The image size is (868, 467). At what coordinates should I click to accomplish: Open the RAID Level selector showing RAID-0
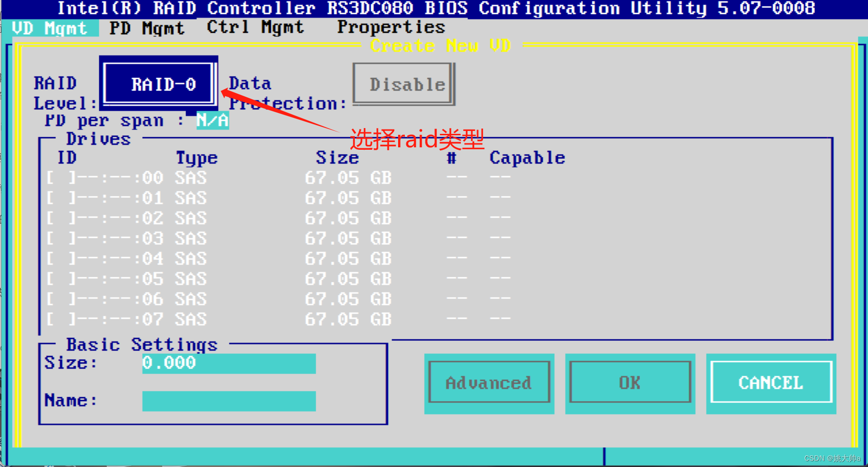[159, 84]
